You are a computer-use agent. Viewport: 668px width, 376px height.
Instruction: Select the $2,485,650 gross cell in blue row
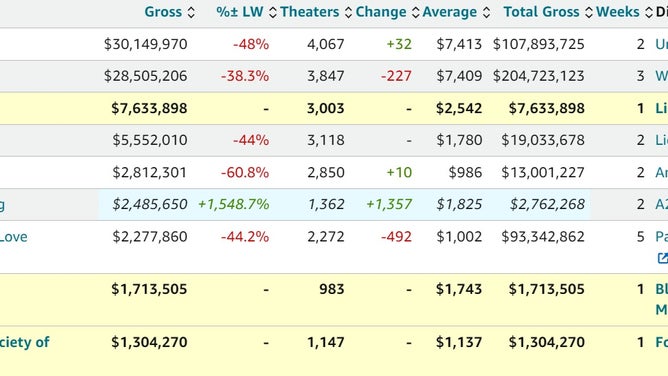point(150,204)
